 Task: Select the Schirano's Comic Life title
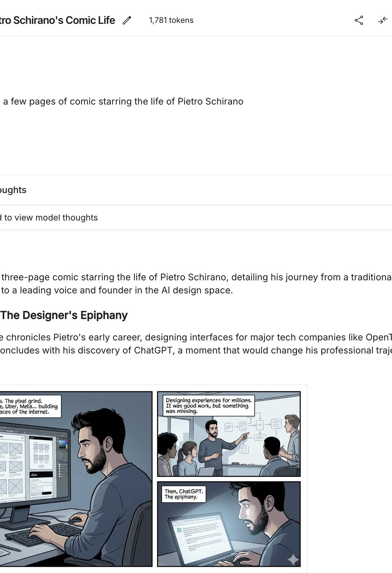[x=57, y=20]
